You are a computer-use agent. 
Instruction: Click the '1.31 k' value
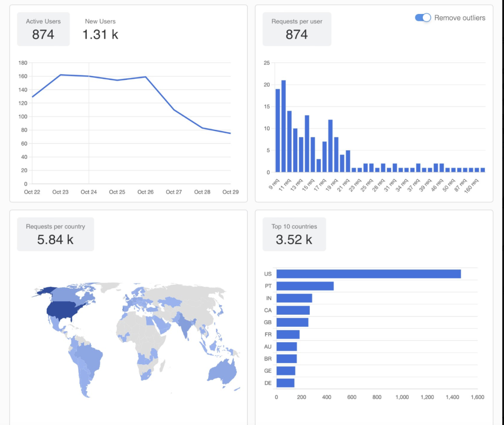tap(100, 35)
